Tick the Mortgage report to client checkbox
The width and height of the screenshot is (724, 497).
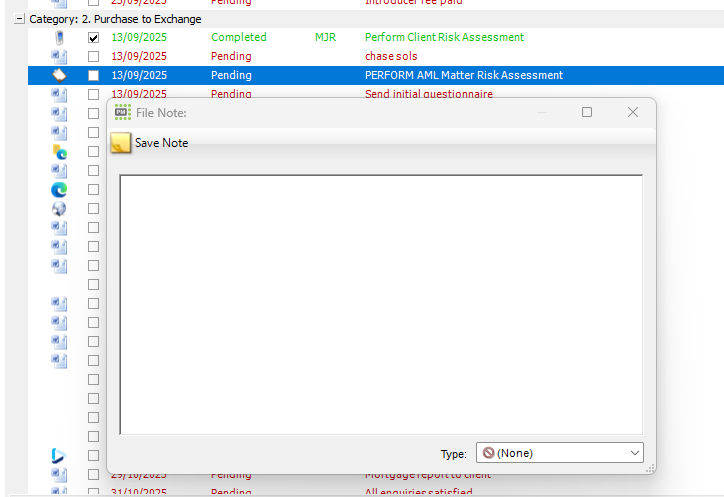click(x=94, y=474)
